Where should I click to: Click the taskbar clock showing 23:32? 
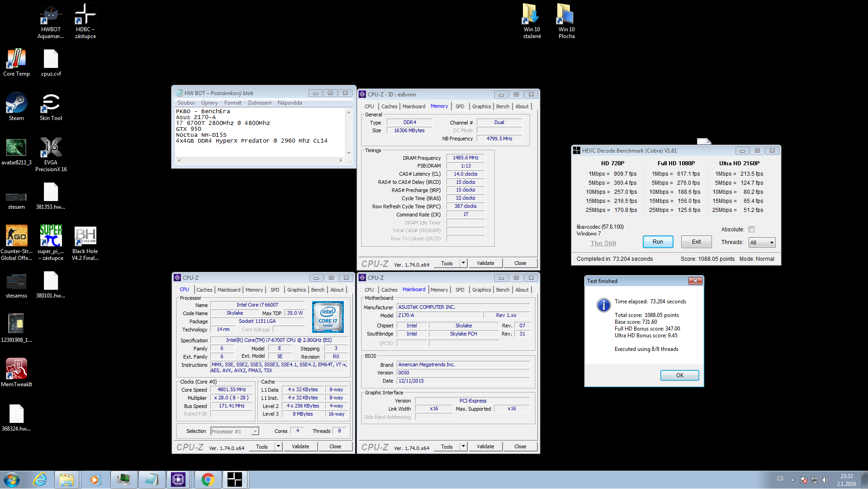pos(846,480)
